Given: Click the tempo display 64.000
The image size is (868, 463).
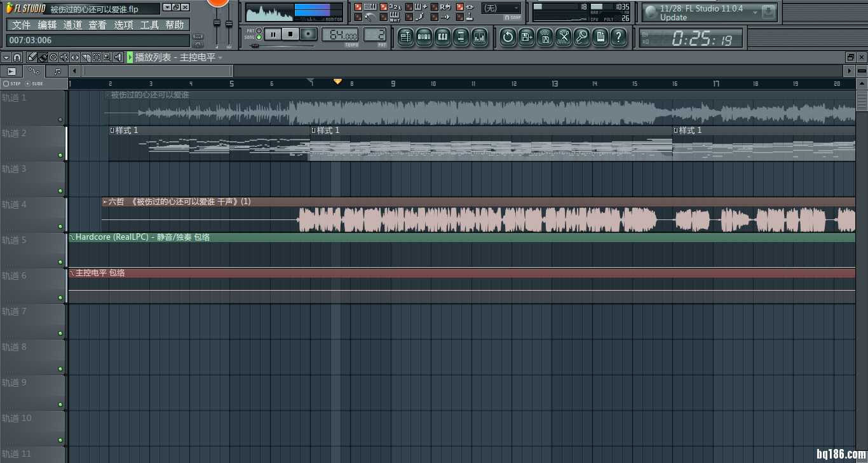Looking at the screenshot, I should pyautogui.click(x=340, y=34).
